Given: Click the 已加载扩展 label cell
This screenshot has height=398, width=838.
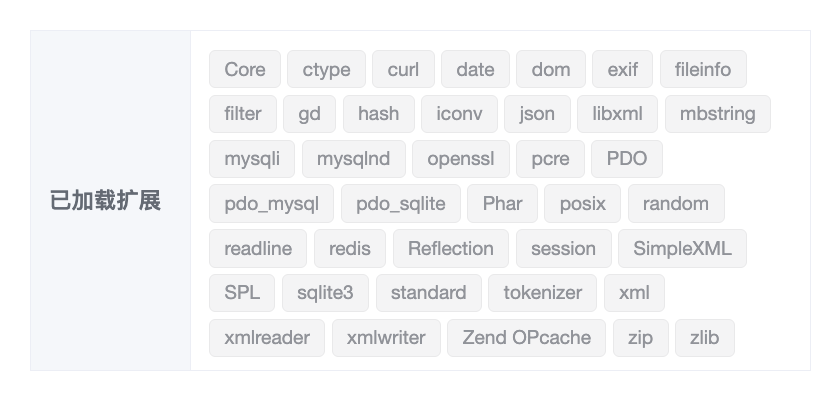Looking at the screenshot, I should (111, 200).
